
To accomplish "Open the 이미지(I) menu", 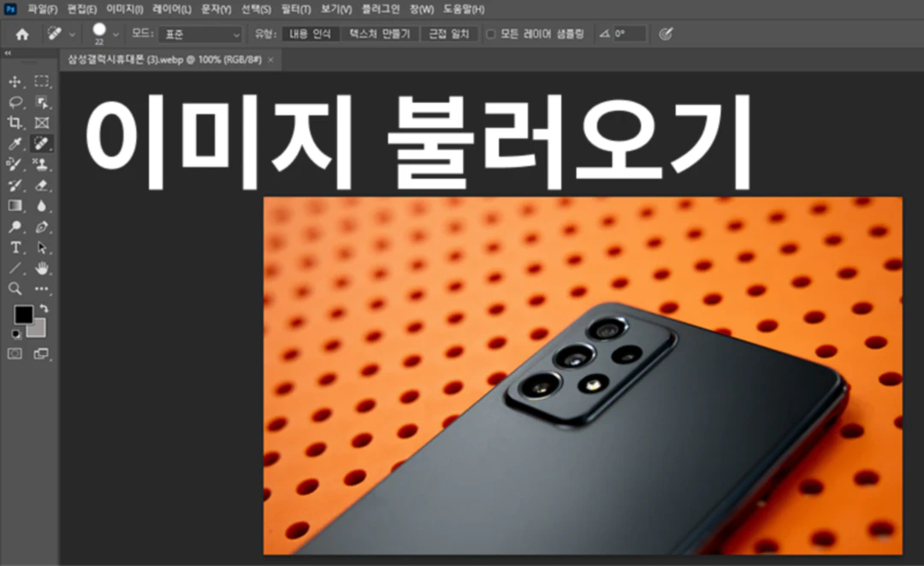I will click(x=124, y=9).
